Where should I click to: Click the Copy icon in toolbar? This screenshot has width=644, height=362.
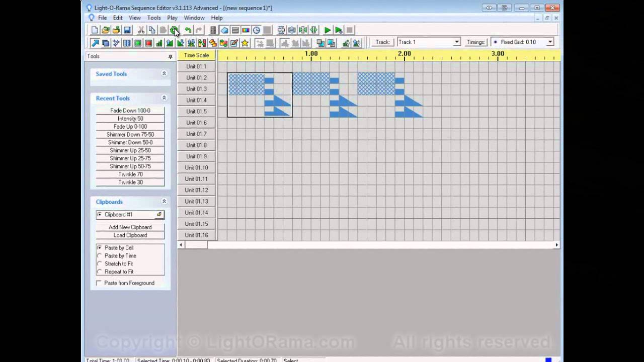coord(152,30)
